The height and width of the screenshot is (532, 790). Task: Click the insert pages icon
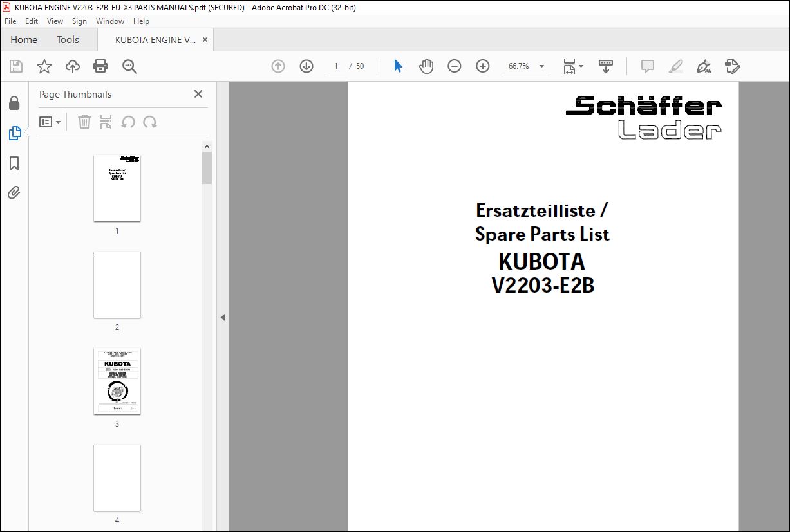[x=106, y=122]
